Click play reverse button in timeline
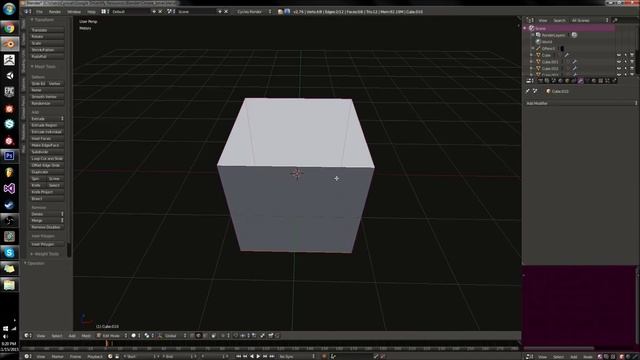Viewport: 640px width, 360px height. coord(252,356)
